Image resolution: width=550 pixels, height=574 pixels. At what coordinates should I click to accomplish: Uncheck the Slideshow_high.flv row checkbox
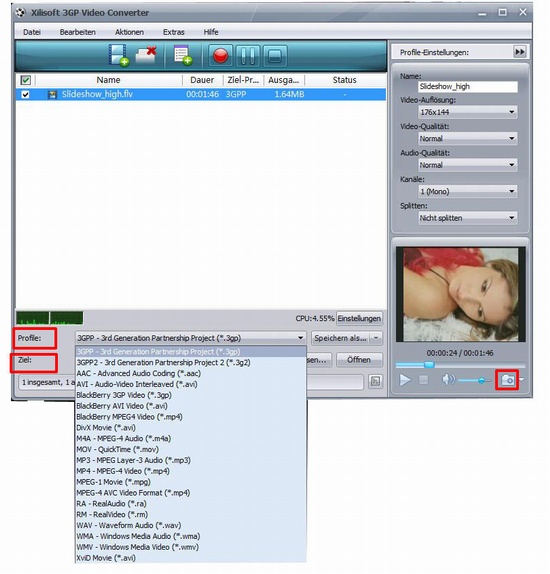pyautogui.click(x=25, y=95)
